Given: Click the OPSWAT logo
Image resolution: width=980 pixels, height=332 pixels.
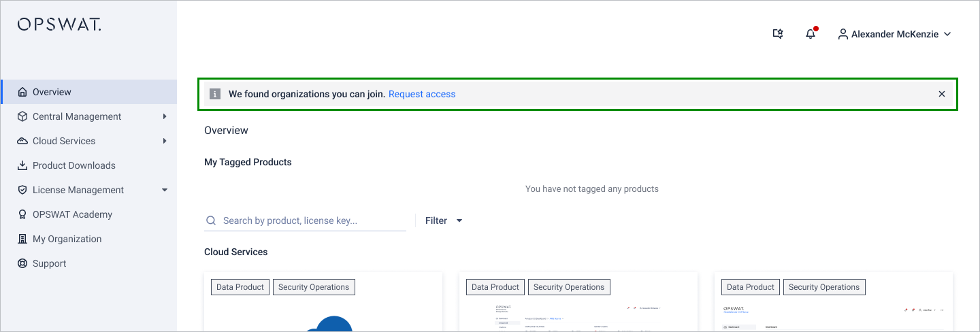Looking at the screenshot, I should pos(59,25).
